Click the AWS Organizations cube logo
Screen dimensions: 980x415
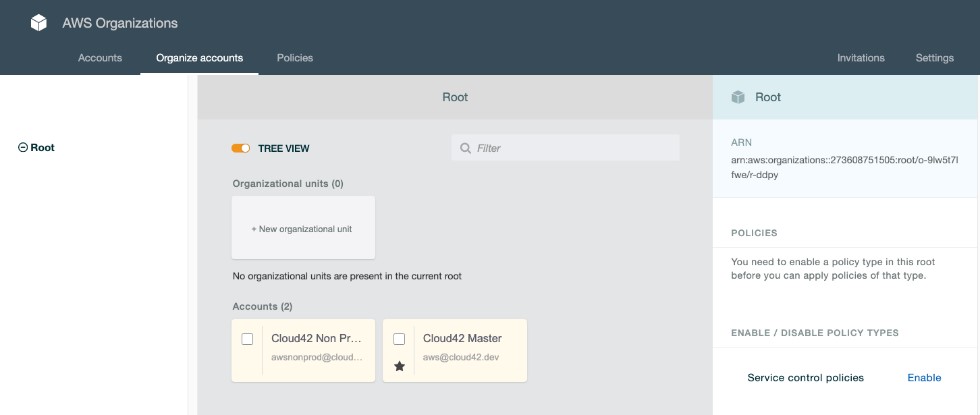coord(39,23)
